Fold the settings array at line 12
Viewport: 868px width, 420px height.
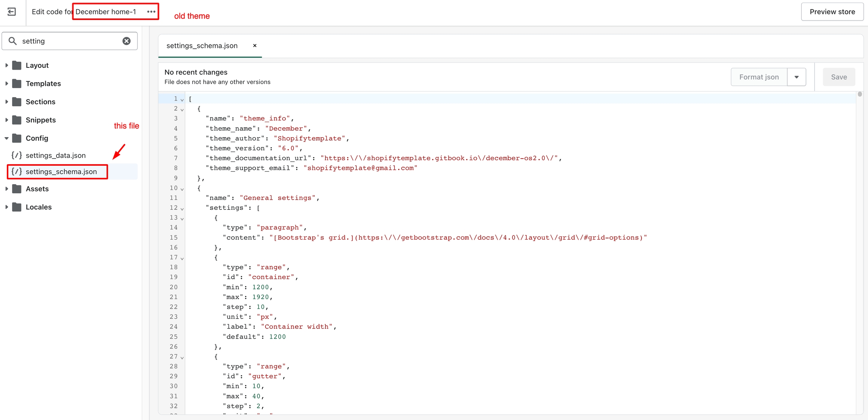pyautogui.click(x=182, y=208)
